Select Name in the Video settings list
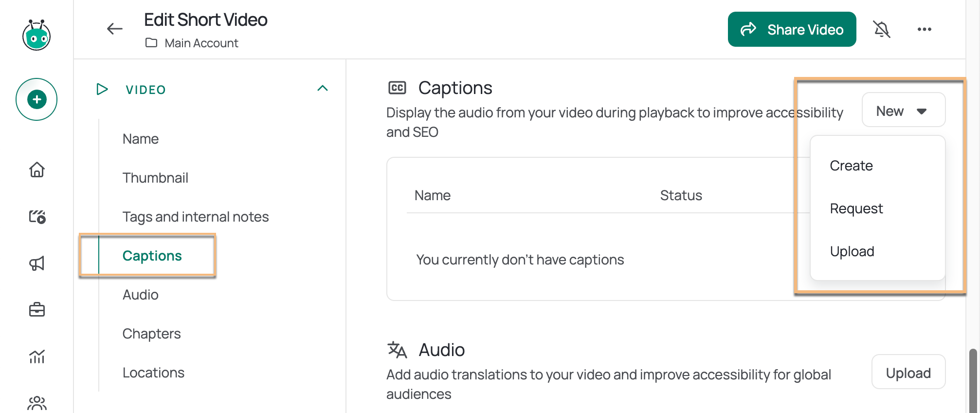This screenshot has width=980, height=413. pyautogui.click(x=141, y=139)
